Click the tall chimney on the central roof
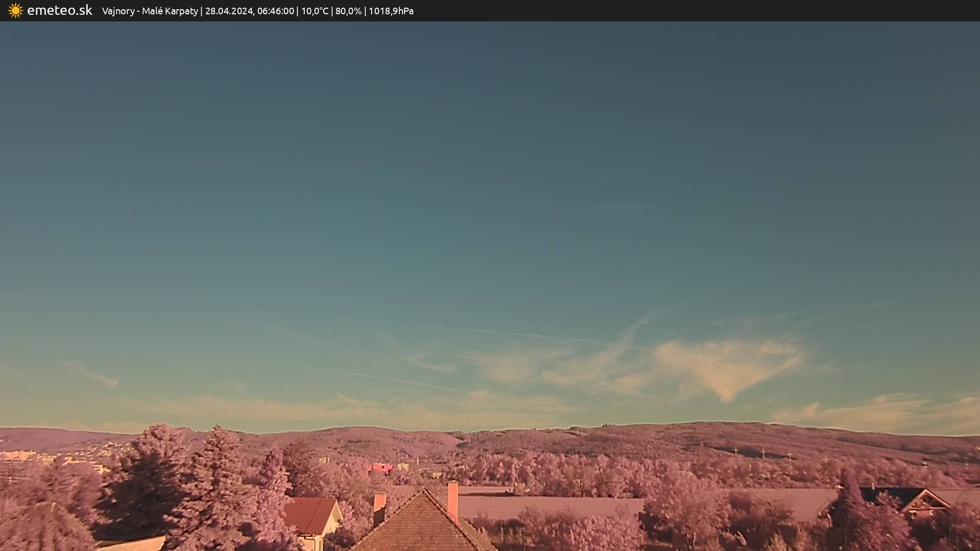This screenshot has height=551, width=980. click(x=453, y=500)
